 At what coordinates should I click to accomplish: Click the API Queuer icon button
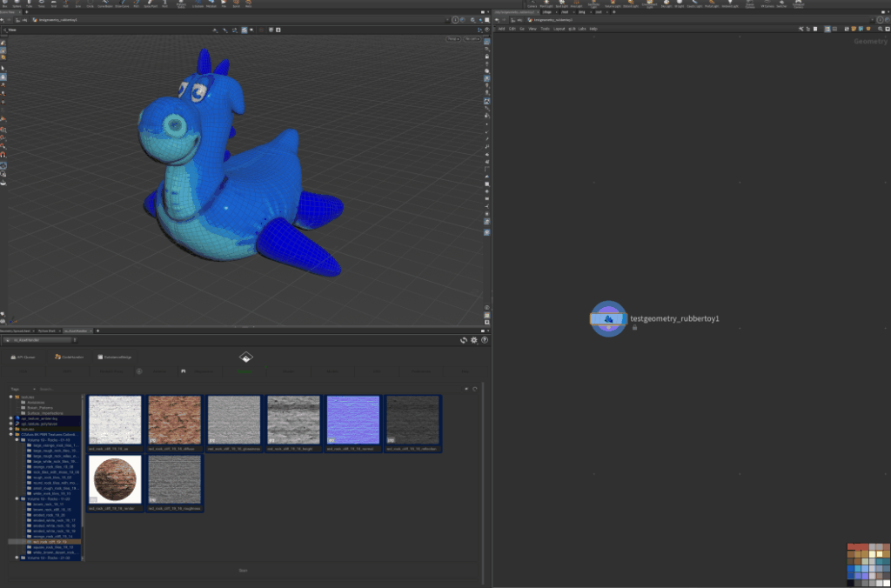[x=23, y=357]
